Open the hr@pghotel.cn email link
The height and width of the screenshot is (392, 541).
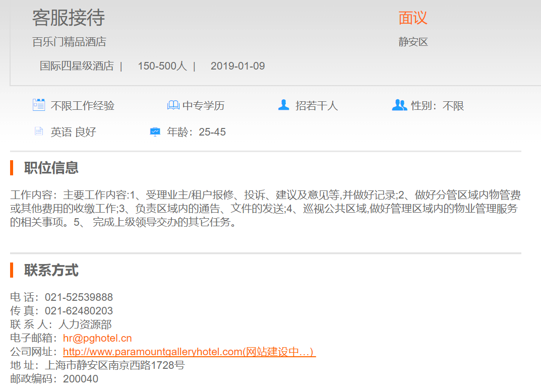(x=97, y=338)
